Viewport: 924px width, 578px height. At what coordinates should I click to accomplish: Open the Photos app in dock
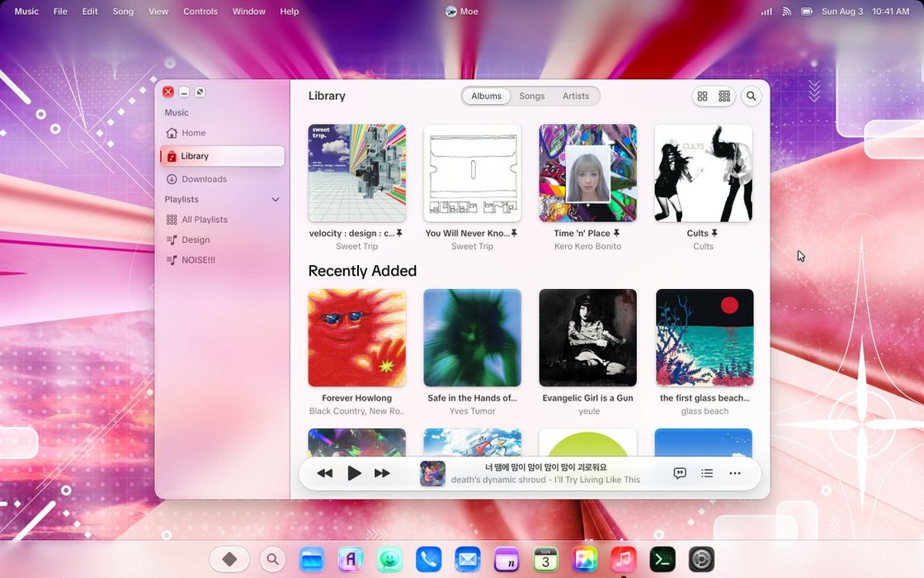585,559
